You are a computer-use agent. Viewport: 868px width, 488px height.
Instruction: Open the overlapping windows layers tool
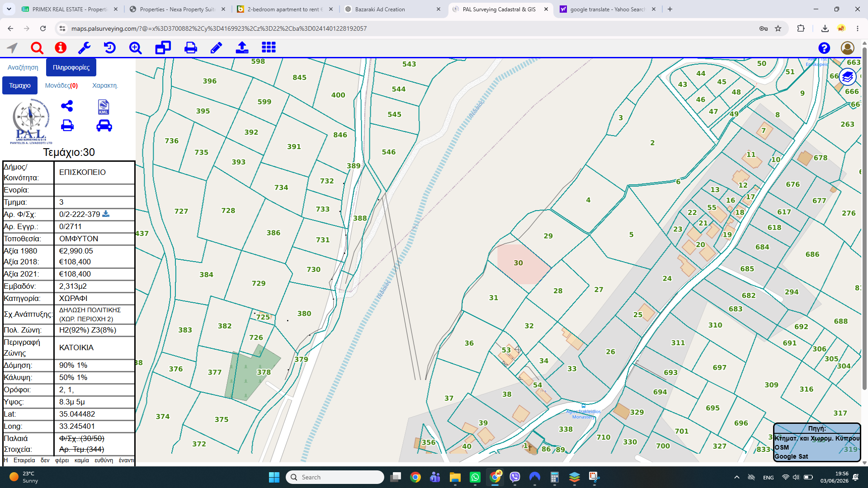[163, 47]
